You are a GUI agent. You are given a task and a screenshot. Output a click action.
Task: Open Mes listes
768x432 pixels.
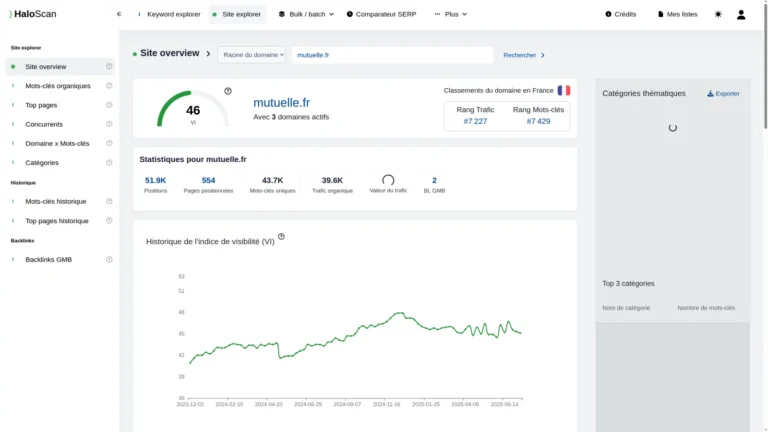click(677, 14)
